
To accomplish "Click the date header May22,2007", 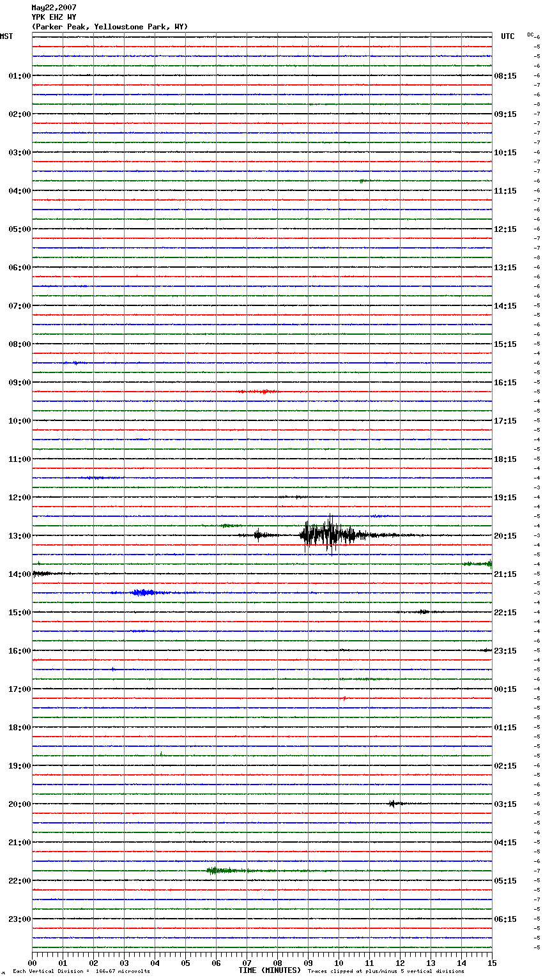I will tap(54, 8).
